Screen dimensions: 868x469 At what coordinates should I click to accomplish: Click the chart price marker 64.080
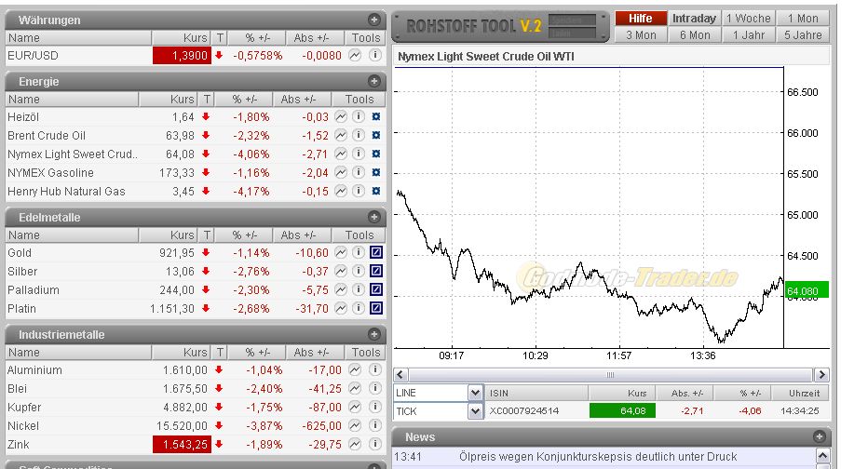[807, 290]
